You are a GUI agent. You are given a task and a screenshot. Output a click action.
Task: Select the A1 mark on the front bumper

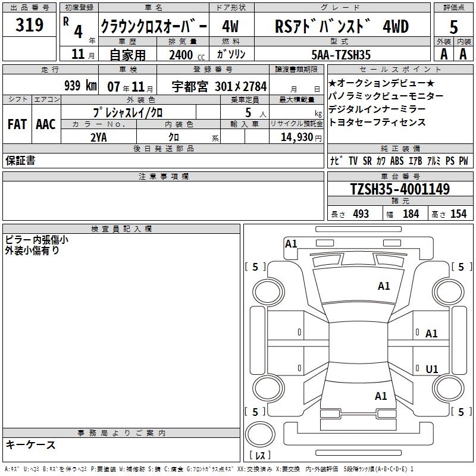[x=291, y=244]
